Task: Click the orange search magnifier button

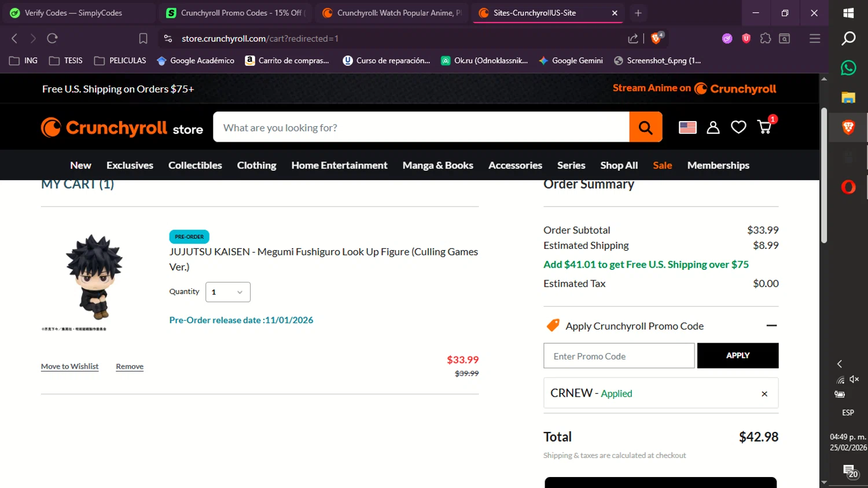Action: [x=646, y=127]
